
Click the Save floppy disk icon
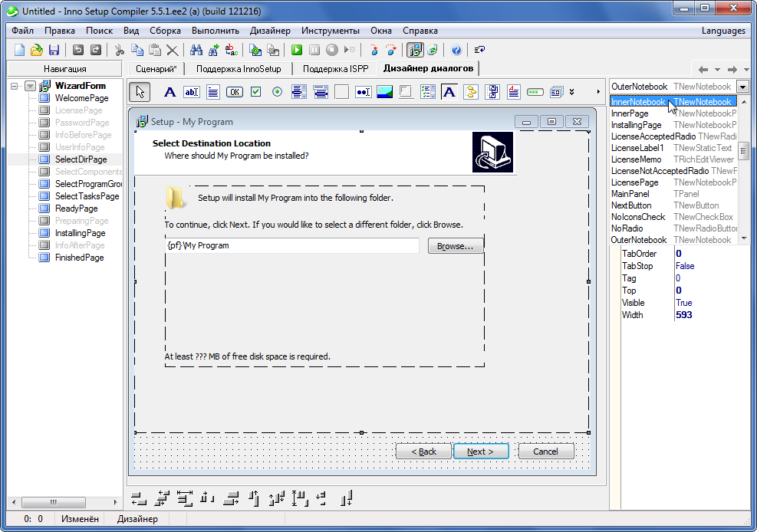click(x=54, y=50)
